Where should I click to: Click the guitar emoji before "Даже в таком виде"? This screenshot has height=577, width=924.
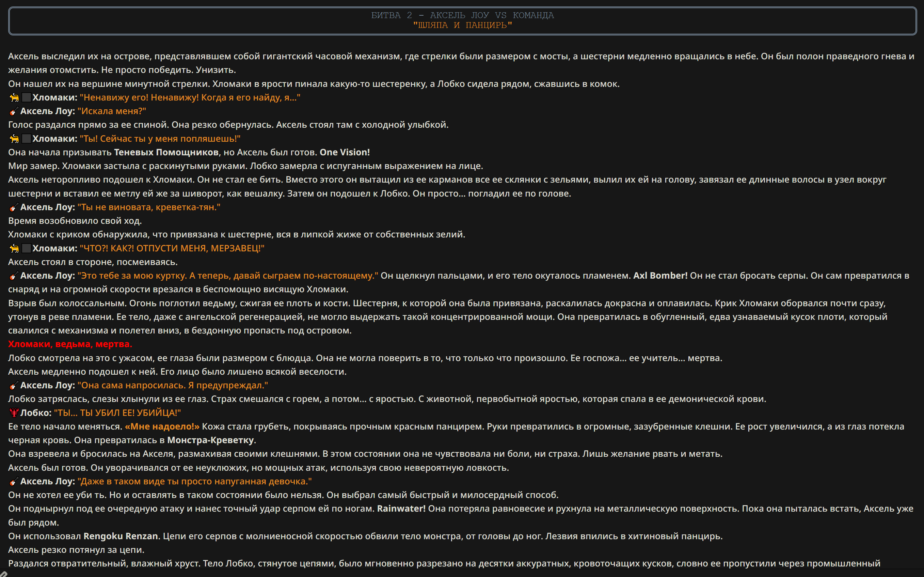[13, 482]
